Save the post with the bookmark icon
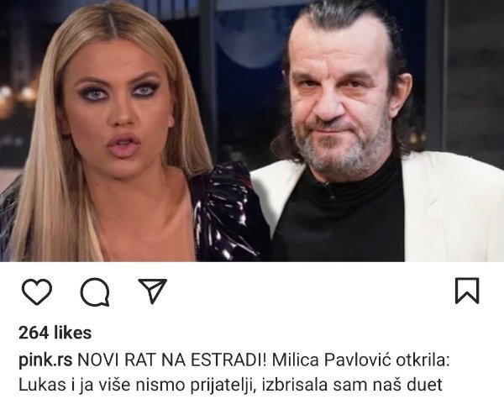 coord(467,291)
